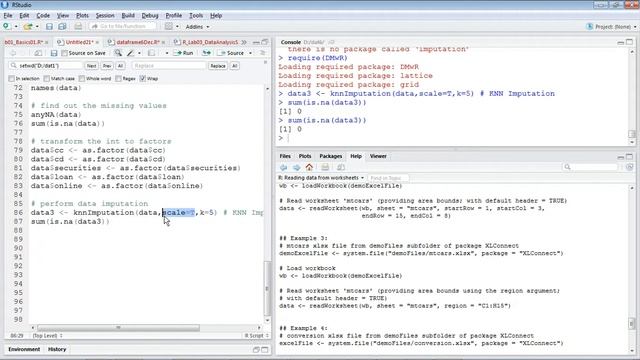This screenshot has height=360, width=640.
Task: Expand the recent files dropdown arrow
Action: point(37,27)
